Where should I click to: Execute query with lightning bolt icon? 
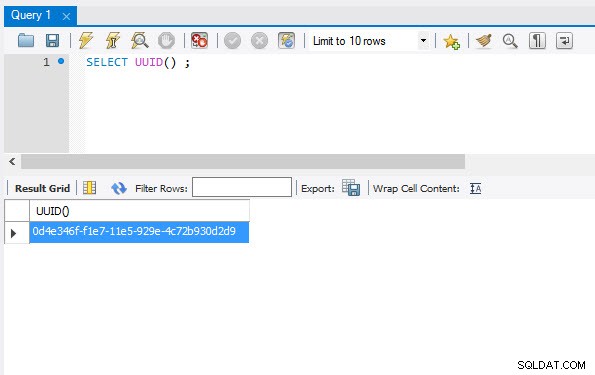tap(86, 40)
